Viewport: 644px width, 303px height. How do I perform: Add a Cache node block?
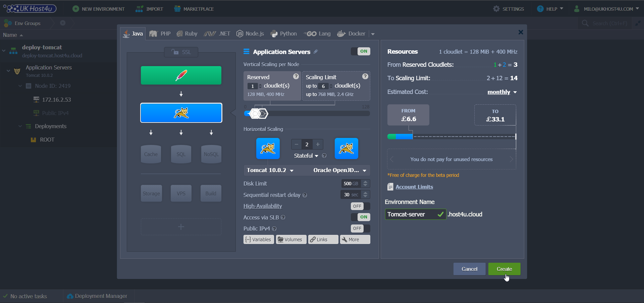pyautogui.click(x=151, y=154)
